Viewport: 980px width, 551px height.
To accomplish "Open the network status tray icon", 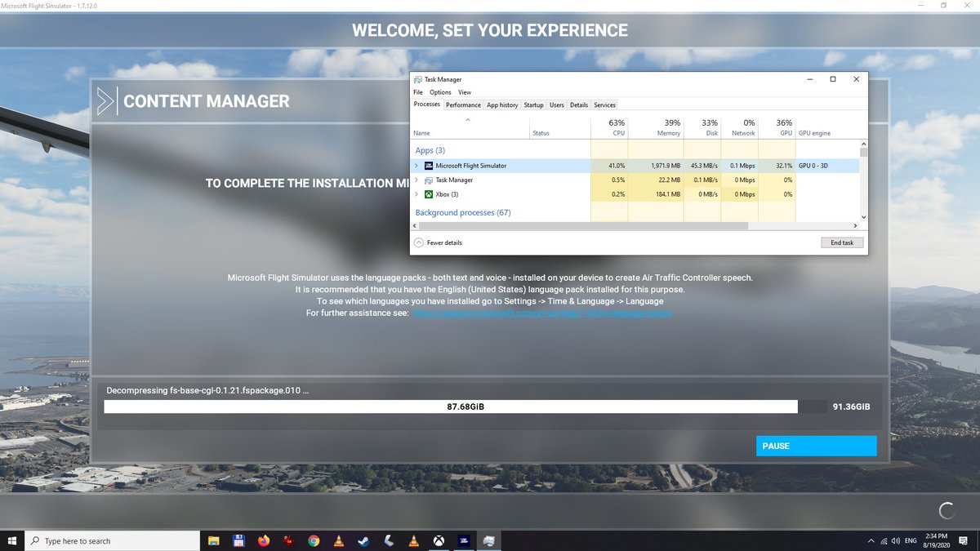I will click(883, 540).
